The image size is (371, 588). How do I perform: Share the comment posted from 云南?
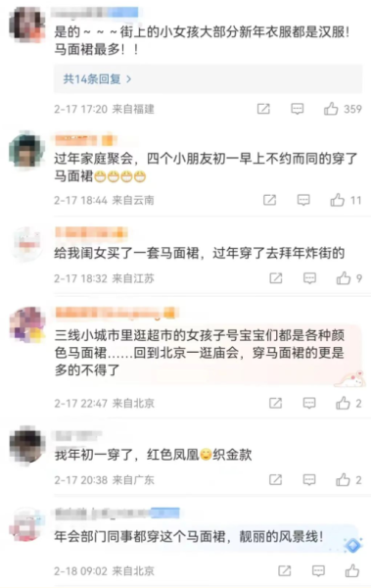pos(269,200)
